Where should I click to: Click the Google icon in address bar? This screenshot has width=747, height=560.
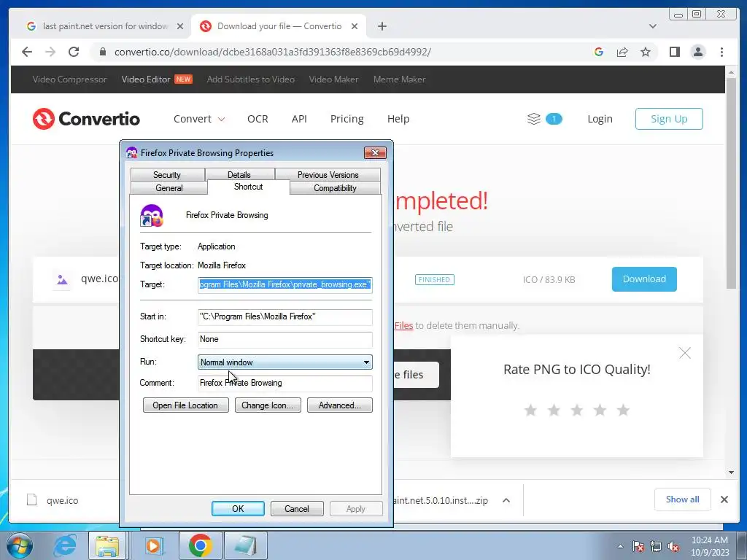click(x=599, y=52)
